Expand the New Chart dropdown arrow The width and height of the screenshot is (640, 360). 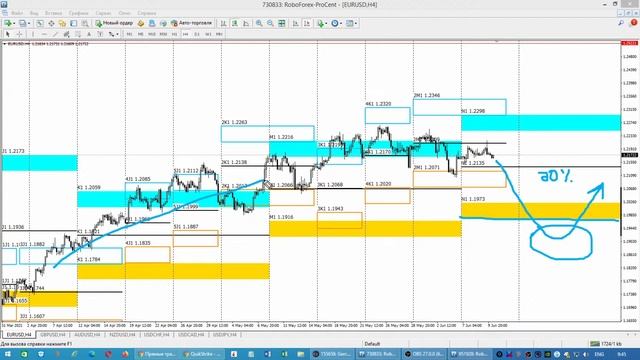14,23
